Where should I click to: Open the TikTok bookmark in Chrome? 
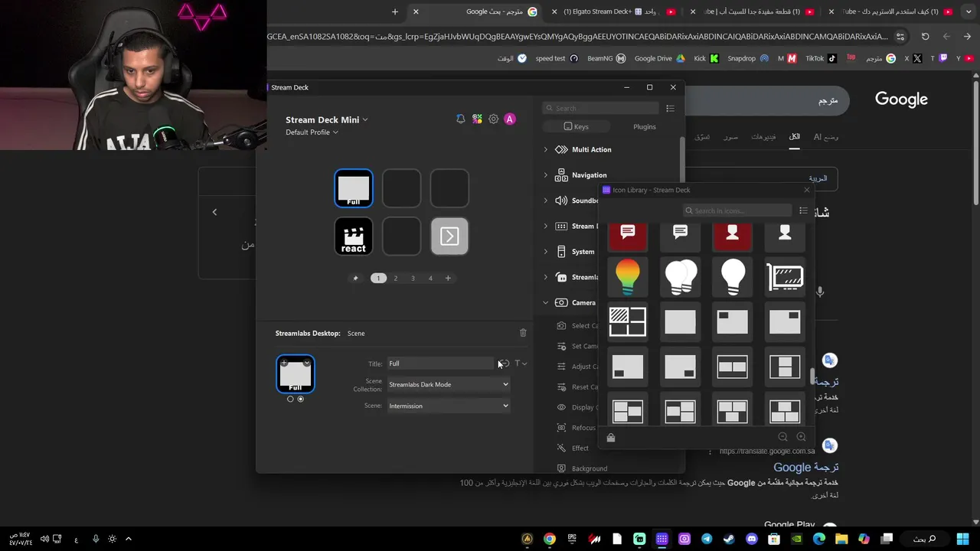[x=820, y=58]
